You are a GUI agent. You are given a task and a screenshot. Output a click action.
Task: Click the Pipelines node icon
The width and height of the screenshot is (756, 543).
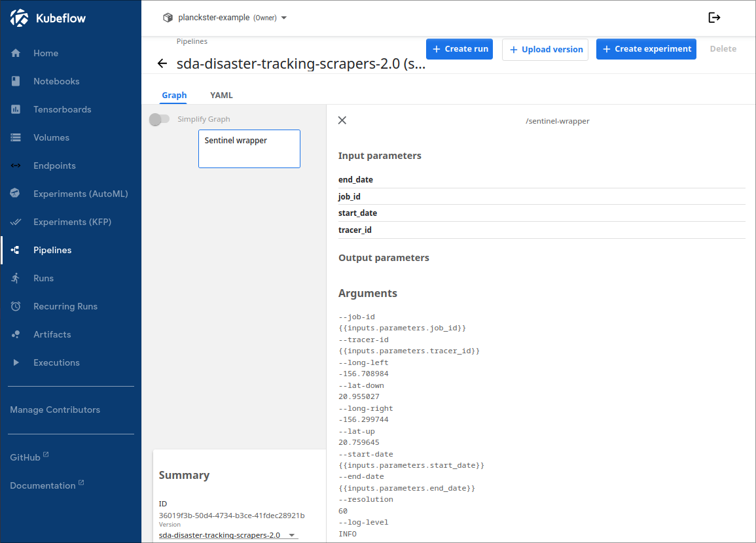(16, 249)
